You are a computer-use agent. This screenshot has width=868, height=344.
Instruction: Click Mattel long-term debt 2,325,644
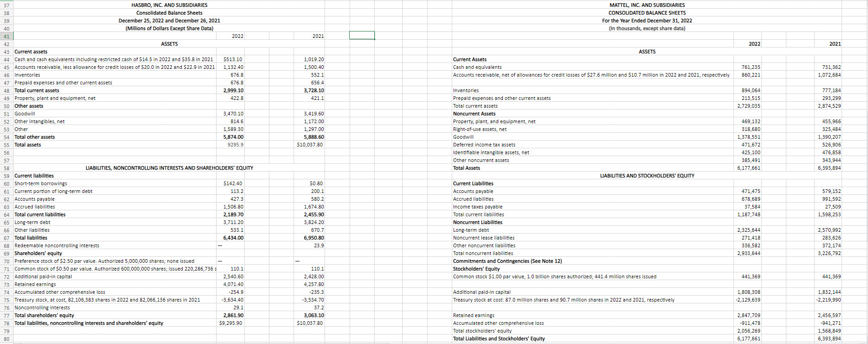749,230
